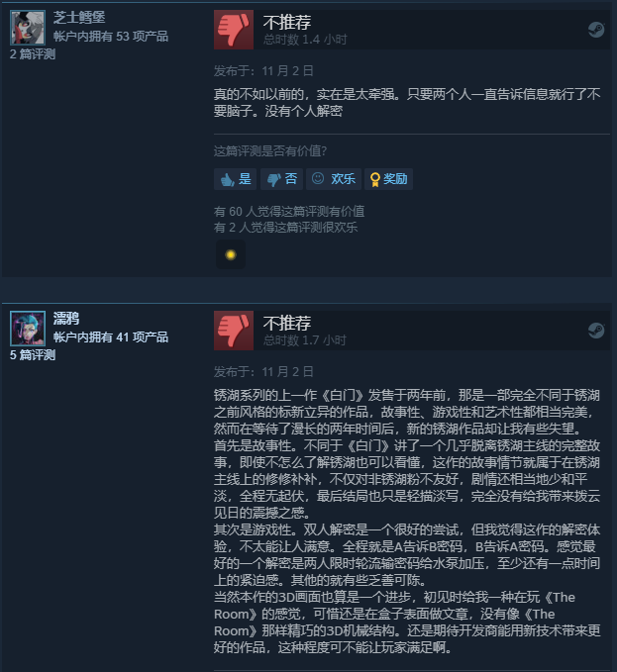
Task: Click the Steam logo on first review
Action: tap(596, 30)
